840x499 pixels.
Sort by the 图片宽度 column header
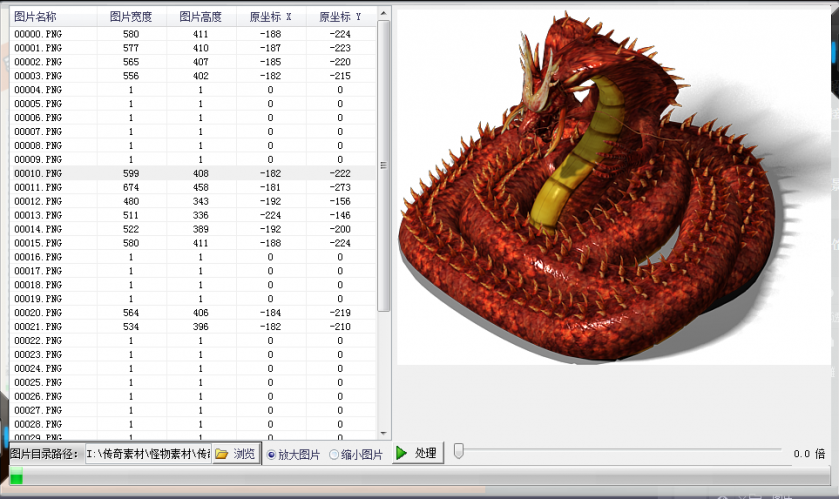(x=131, y=17)
